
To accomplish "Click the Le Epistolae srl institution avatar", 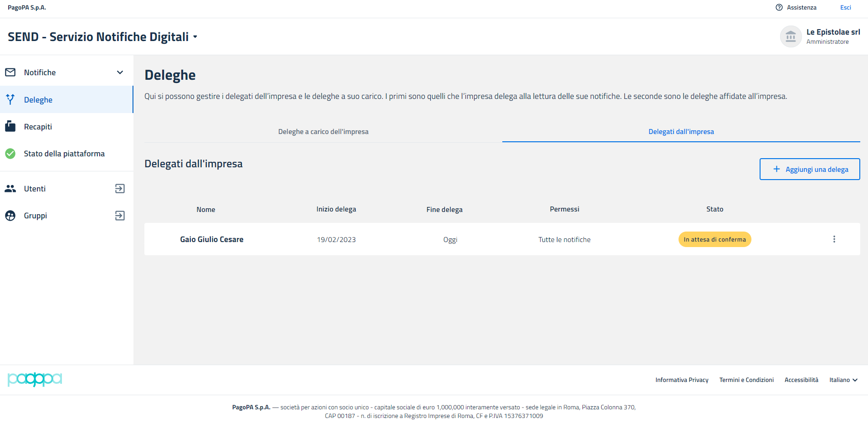I will 791,36.
